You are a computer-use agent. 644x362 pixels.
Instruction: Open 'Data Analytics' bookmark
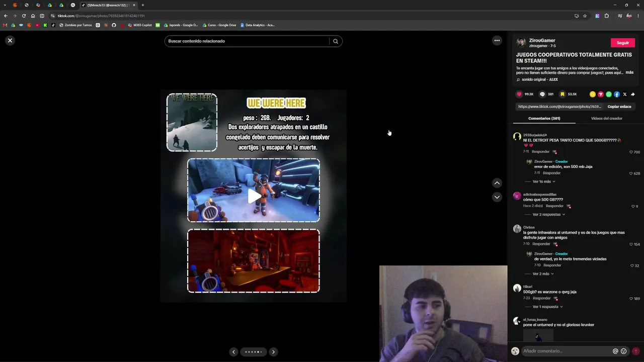pyautogui.click(x=257, y=25)
